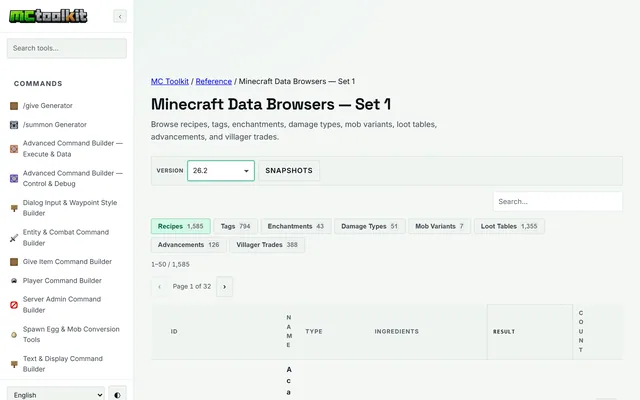Switch to the Enchantments tab
This screenshot has width=640, height=400.
(x=296, y=226)
